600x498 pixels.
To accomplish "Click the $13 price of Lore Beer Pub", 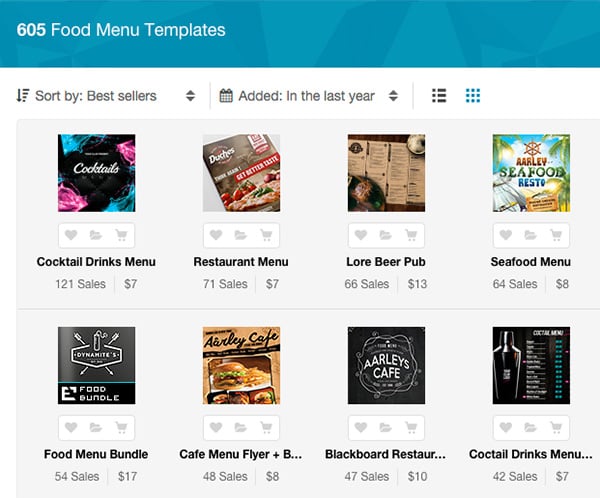I will (417, 284).
